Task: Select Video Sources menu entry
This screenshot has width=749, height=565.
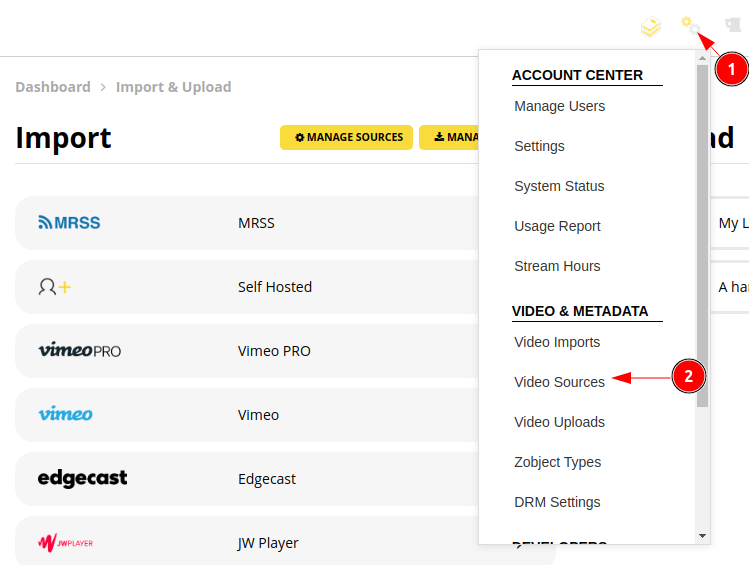Action: coord(559,382)
